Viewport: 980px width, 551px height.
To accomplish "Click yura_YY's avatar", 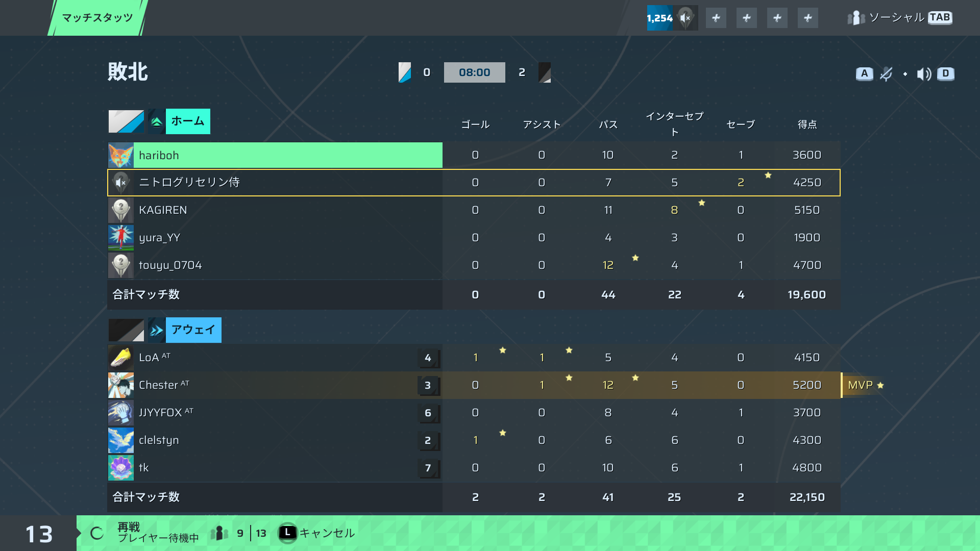I will (x=121, y=238).
